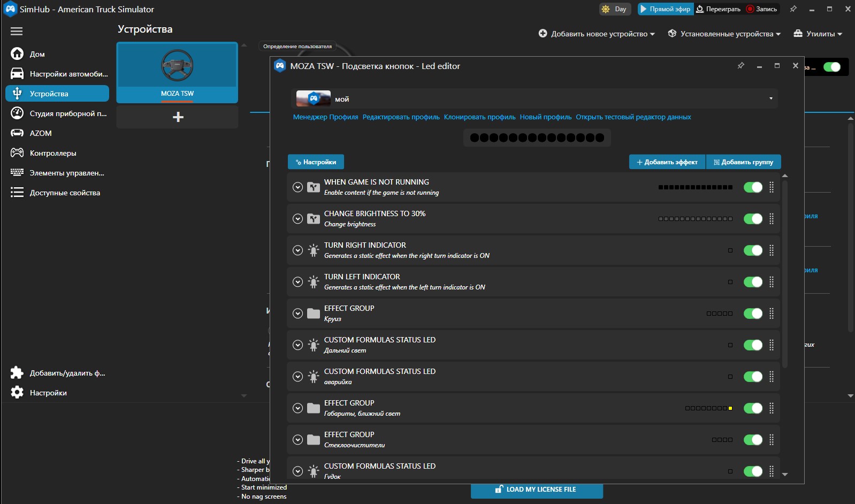Click the Day theme sun icon
855x504 pixels.
pyautogui.click(x=606, y=9)
